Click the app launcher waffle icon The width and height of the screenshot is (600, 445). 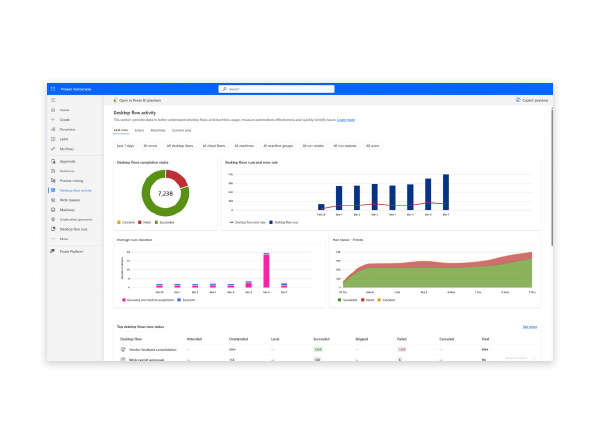[x=53, y=89]
